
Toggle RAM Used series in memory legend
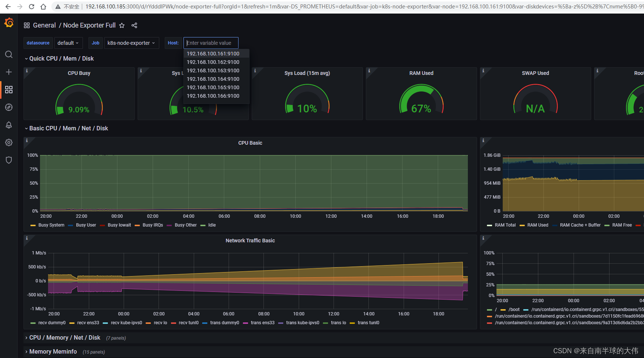[538, 225]
